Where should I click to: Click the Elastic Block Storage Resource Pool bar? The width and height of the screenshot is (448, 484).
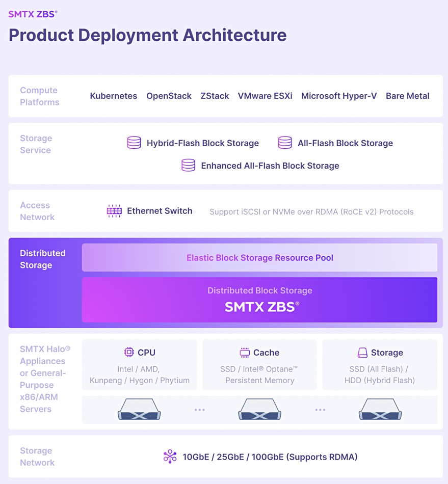click(259, 257)
